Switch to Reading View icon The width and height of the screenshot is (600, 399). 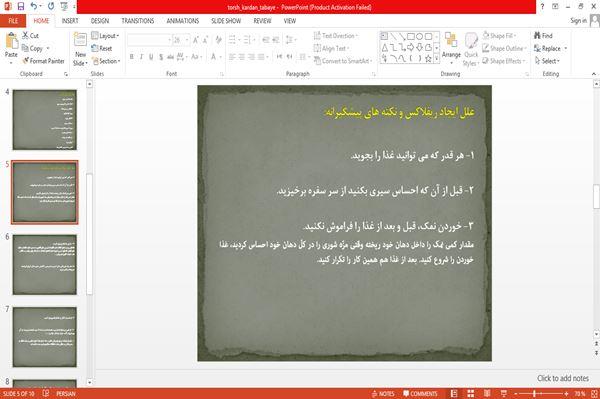pos(487,394)
